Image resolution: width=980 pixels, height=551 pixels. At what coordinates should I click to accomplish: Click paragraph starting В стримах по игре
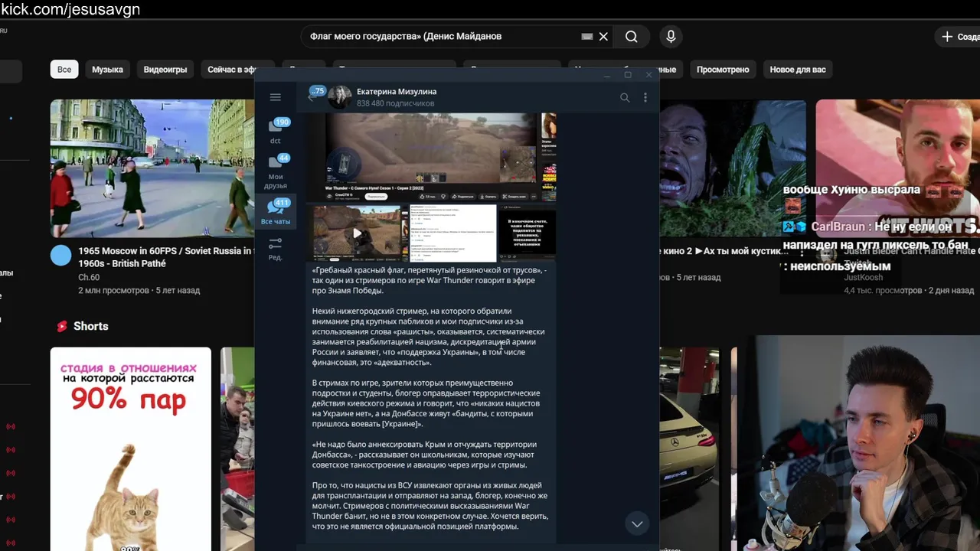(x=426, y=403)
